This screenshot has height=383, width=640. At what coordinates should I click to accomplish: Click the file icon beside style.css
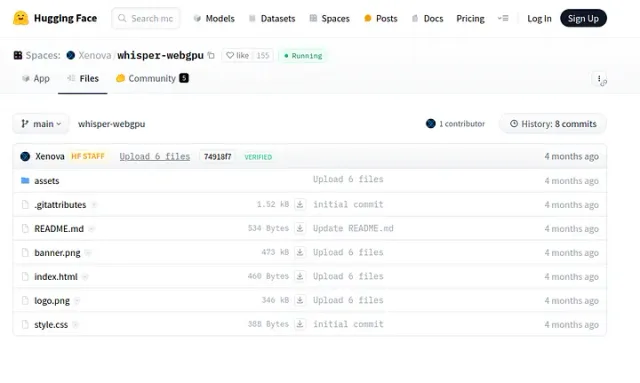click(25, 325)
